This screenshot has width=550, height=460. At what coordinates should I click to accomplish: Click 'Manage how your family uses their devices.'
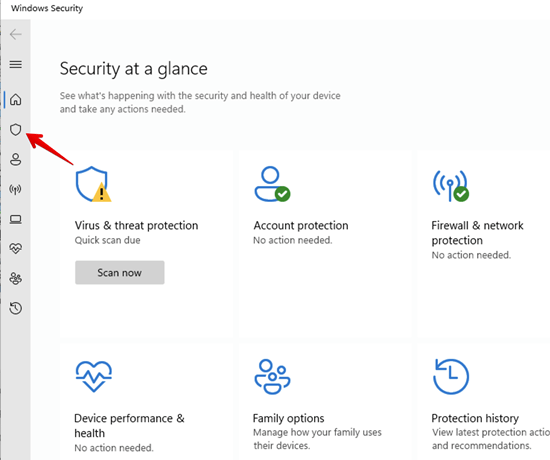pyautogui.click(x=317, y=439)
